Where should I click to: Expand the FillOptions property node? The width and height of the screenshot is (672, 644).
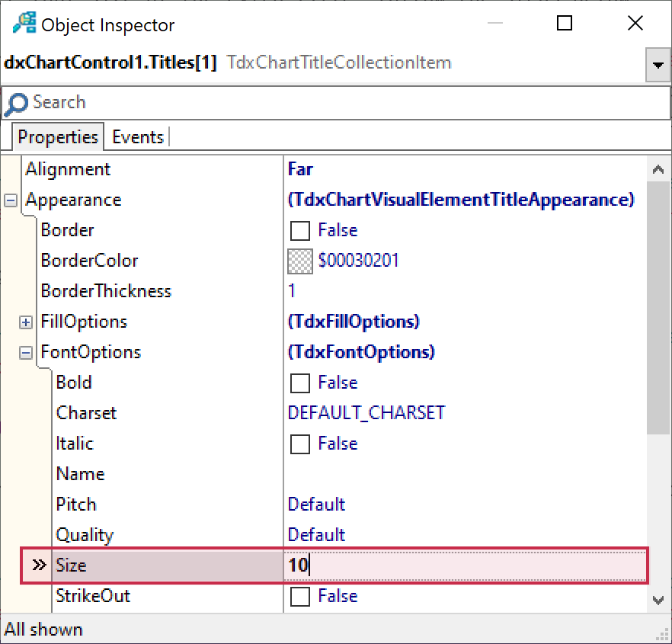coord(26,322)
